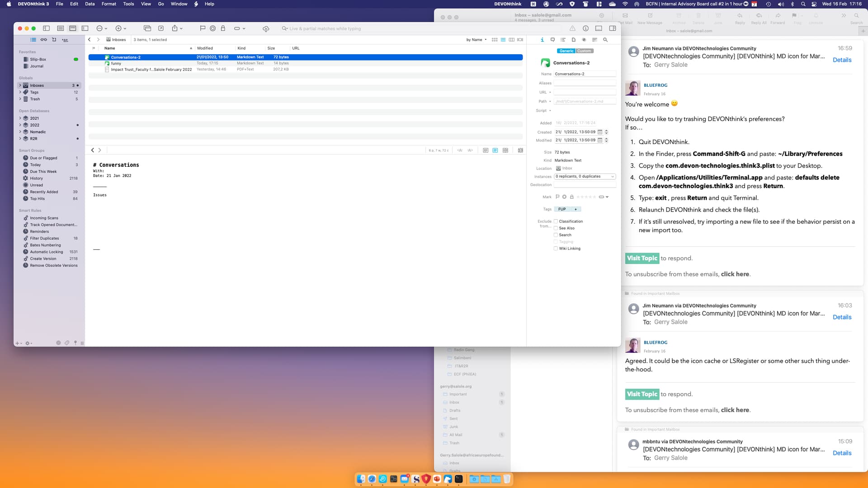Click Details on the 16:59 email

pos(842,60)
